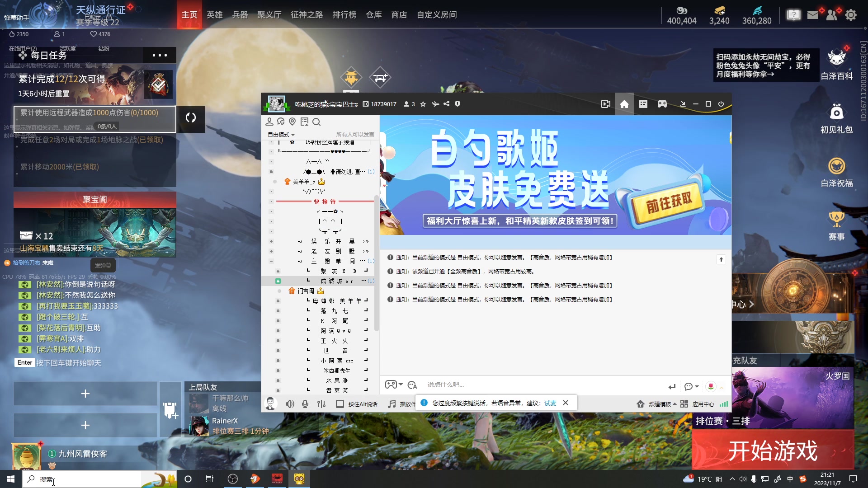Switch to the 兵器 tab

240,15
